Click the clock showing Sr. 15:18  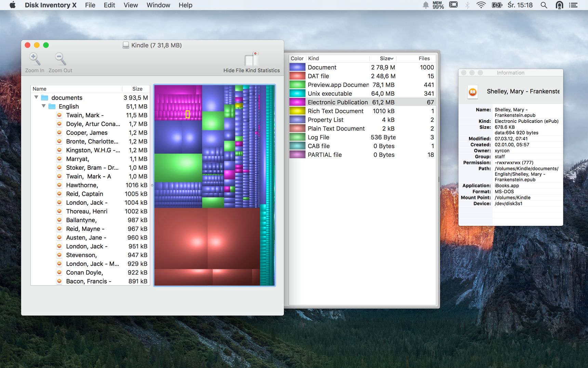520,5
